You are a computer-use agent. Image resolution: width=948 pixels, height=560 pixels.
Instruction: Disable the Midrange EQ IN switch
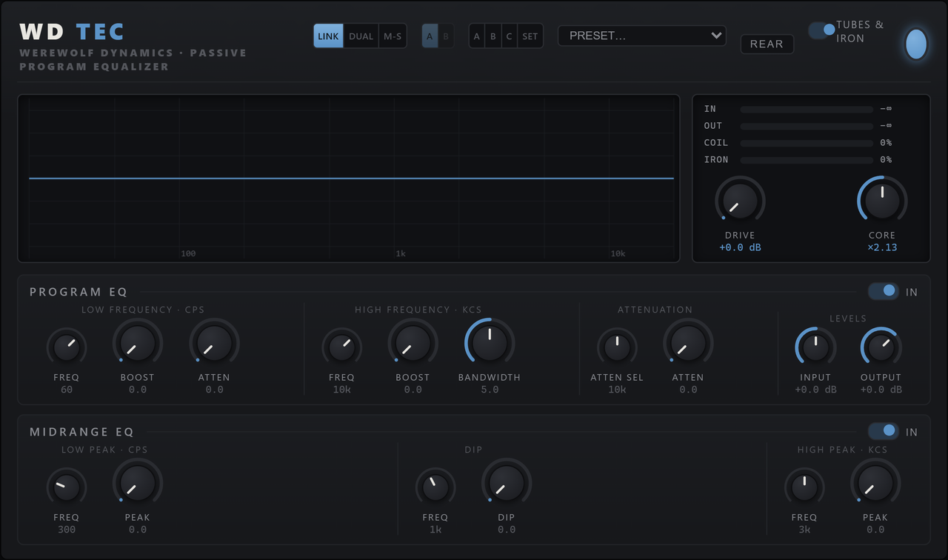(x=884, y=431)
